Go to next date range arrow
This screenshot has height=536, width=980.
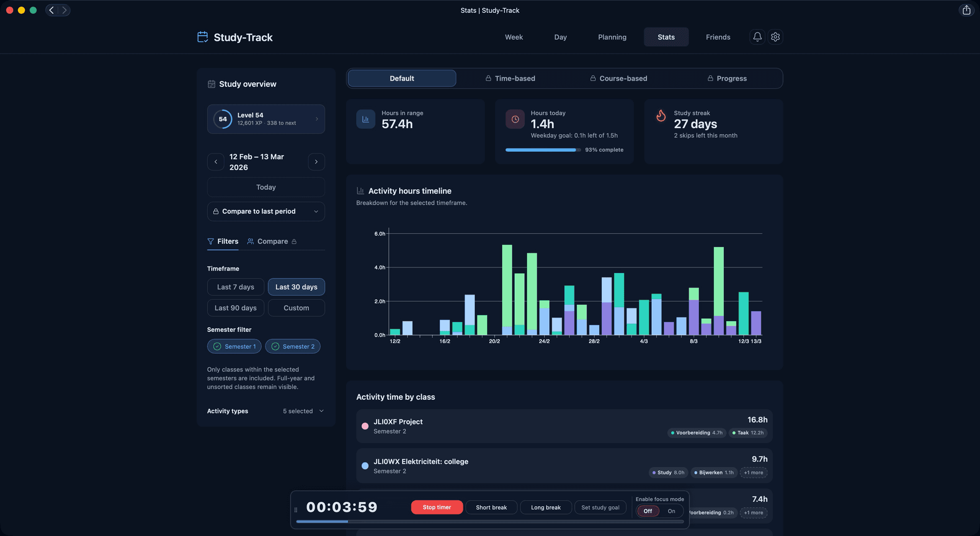click(x=316, y=162)
